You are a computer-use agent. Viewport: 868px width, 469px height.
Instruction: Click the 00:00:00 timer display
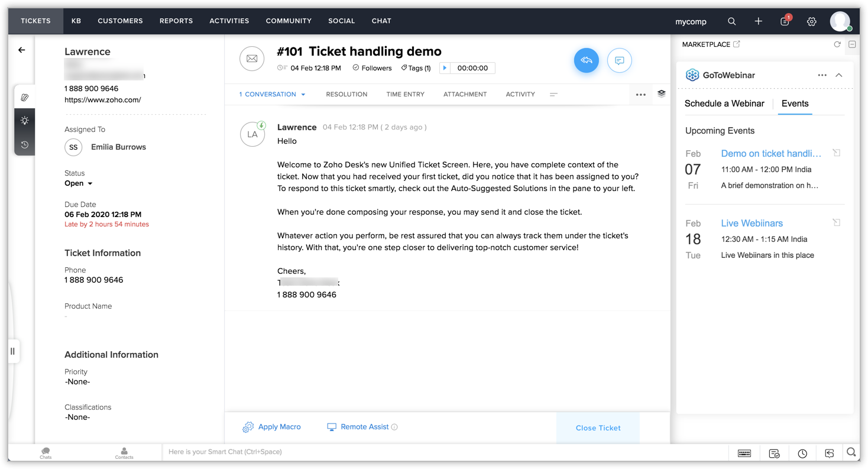[473, 68]
